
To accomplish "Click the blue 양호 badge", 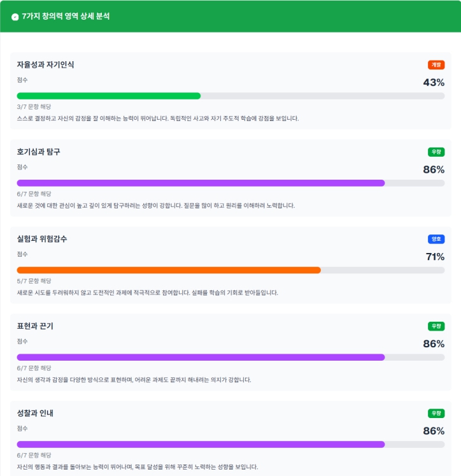I will pyautogui.click(x=436, y=239).
